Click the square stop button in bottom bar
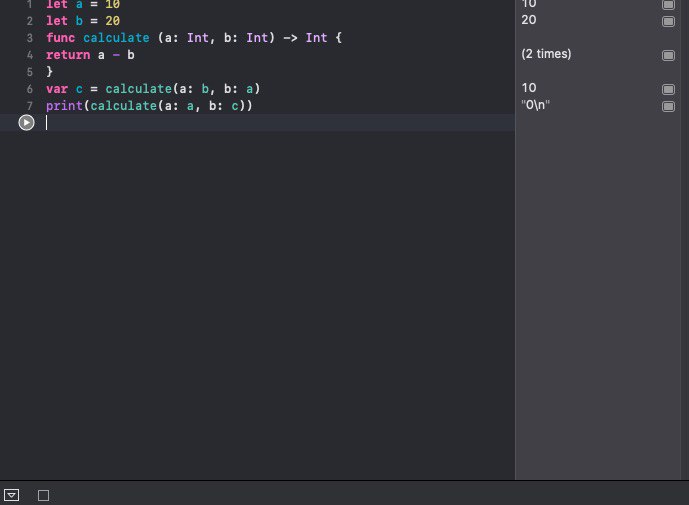The width and height of the screenshot is (689, 505). click(44, 495)
